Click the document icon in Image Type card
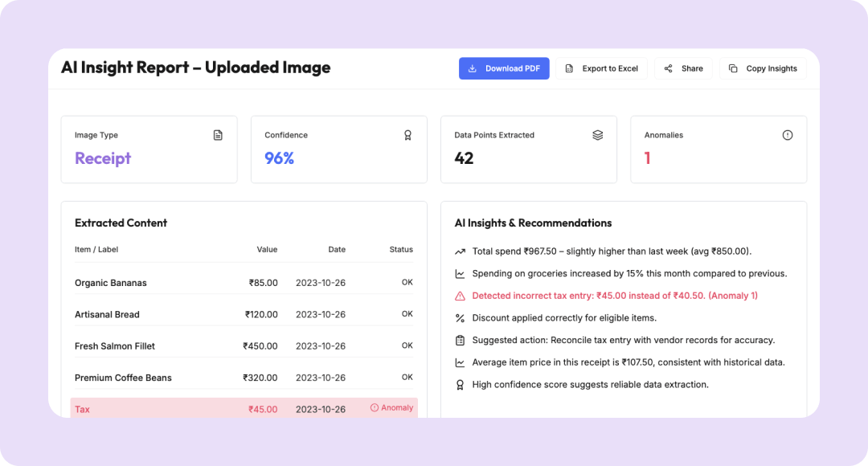The image size is (868, 466). (x=218, y=135)
